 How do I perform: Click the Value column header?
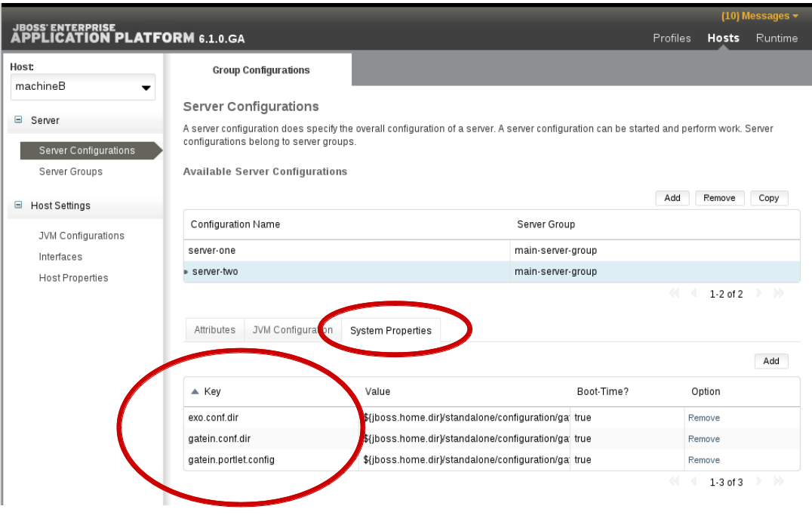pos(377,391)
